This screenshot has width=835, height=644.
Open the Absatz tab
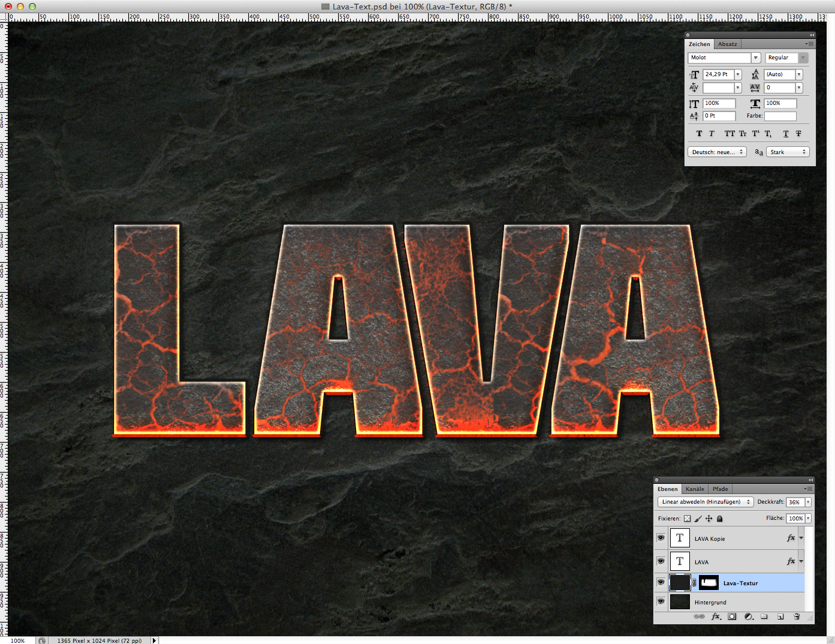pyautogui.click(x=727, y=44)
